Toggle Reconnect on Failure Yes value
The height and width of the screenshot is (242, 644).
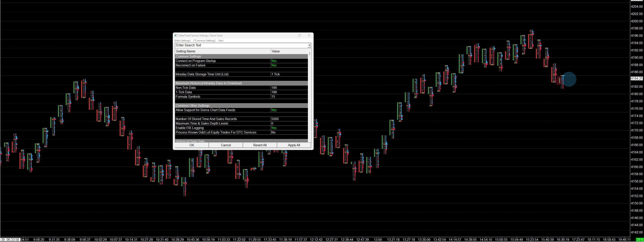(274, 65)
